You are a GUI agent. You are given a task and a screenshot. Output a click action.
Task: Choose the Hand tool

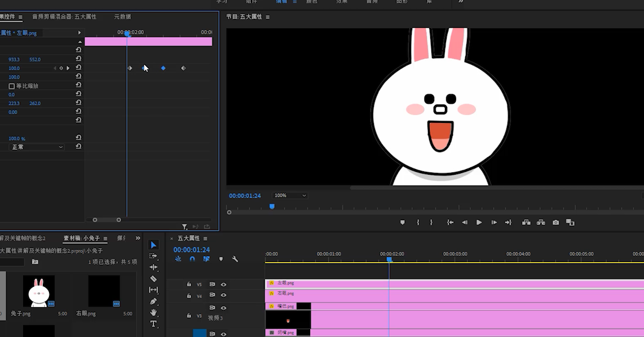153,313
